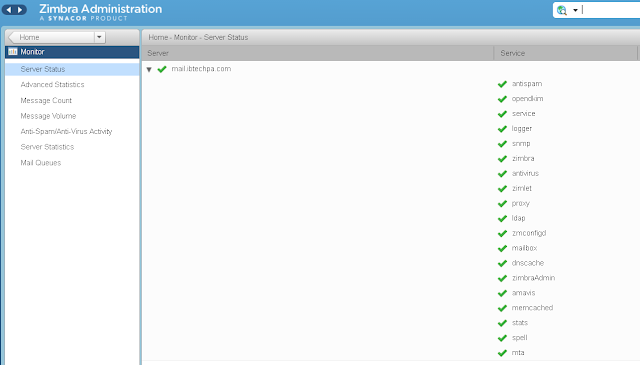Select the ldap service label

coord(518,218)
